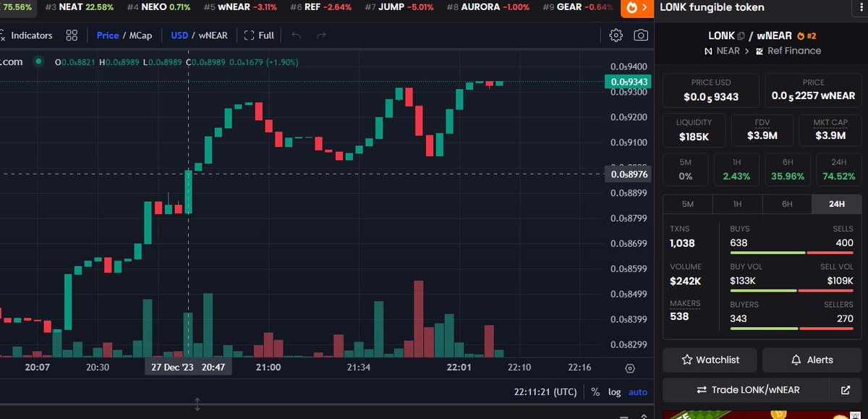Switch stats to 5M tab
Viewport: 868px width, 419px height.
(x=688, y=204)
